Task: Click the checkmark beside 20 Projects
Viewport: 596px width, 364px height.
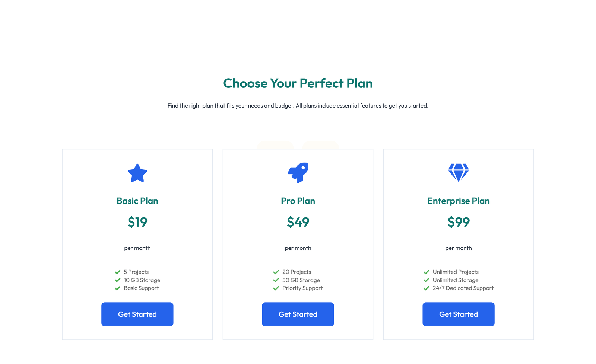Action: (x=276, y=272)
